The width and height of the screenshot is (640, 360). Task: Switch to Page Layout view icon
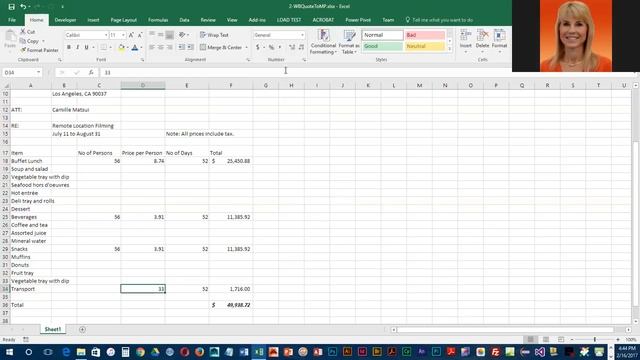pyautogui.click(x=546, y=339)
